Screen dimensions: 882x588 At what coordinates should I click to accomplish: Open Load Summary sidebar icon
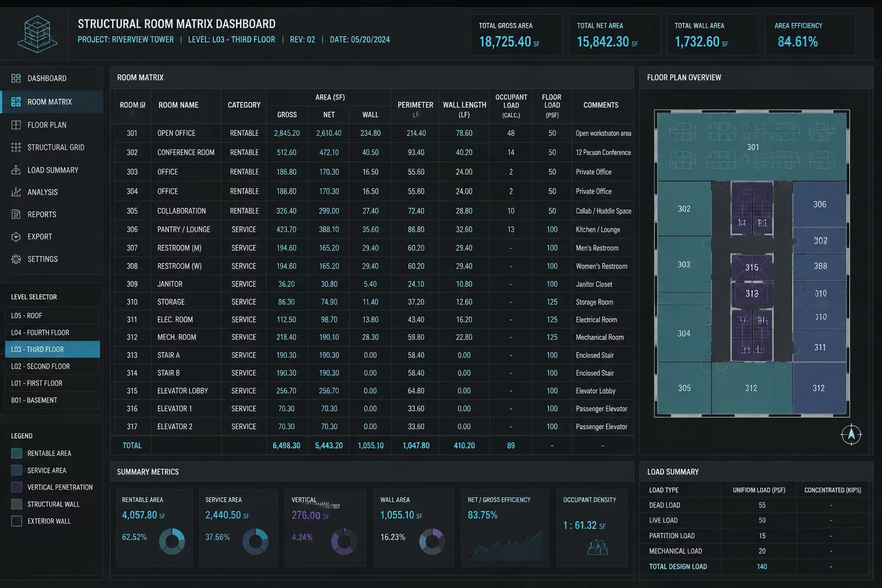point(16,170)
